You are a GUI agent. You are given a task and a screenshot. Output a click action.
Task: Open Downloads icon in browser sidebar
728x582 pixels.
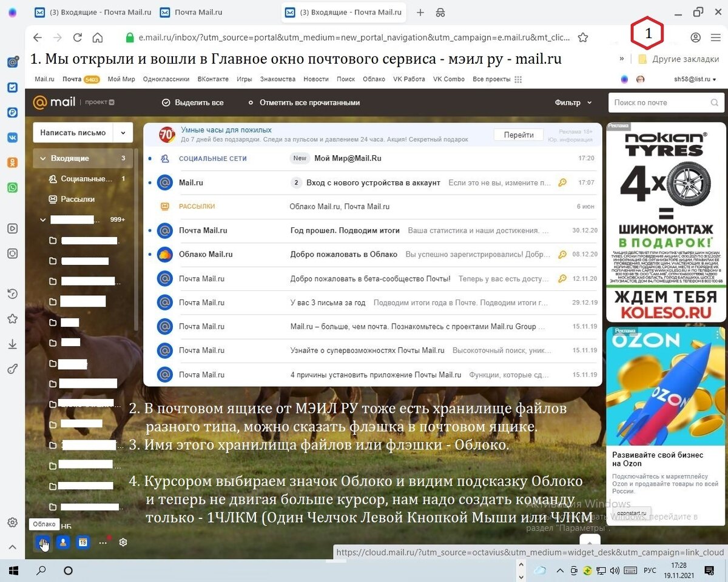point(12,344)
